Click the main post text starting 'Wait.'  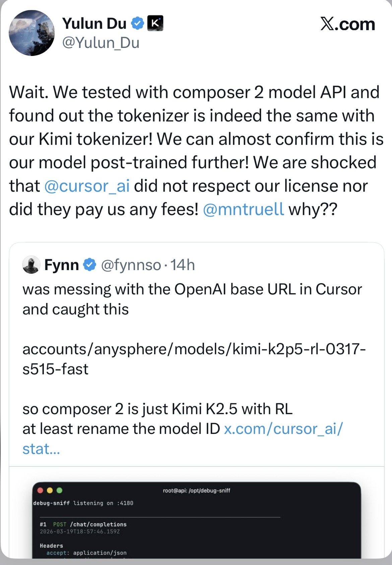(x=194, y=151)
